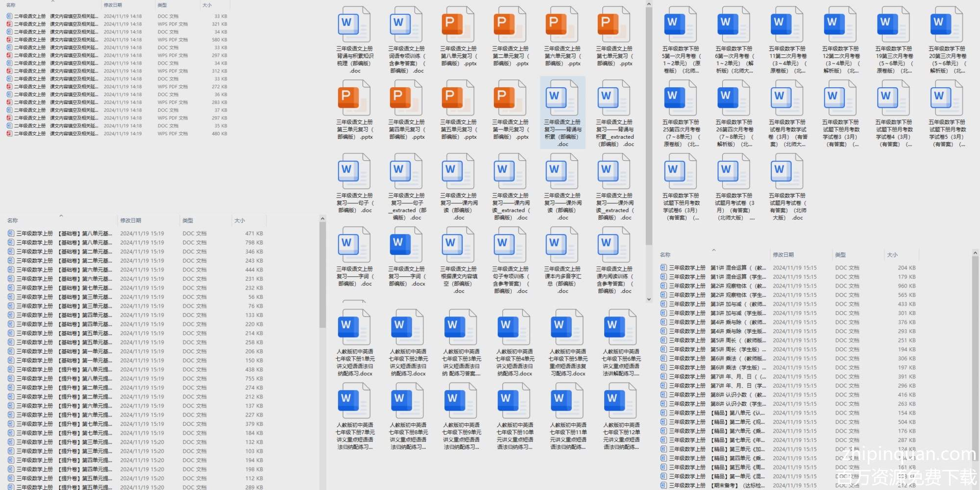
Task: Toggle sort arrow above 名称 in 第1讲 list
Action: tap(713, 250)
